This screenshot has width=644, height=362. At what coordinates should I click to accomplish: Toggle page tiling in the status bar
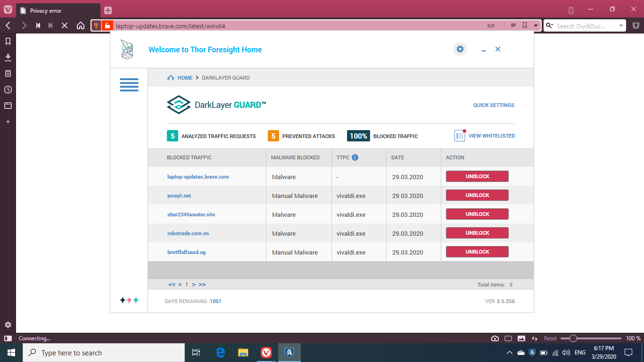click(x=508, y=338)
